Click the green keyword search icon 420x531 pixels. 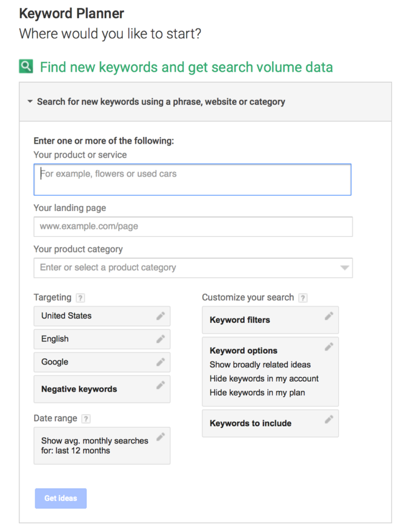point(25,67)
